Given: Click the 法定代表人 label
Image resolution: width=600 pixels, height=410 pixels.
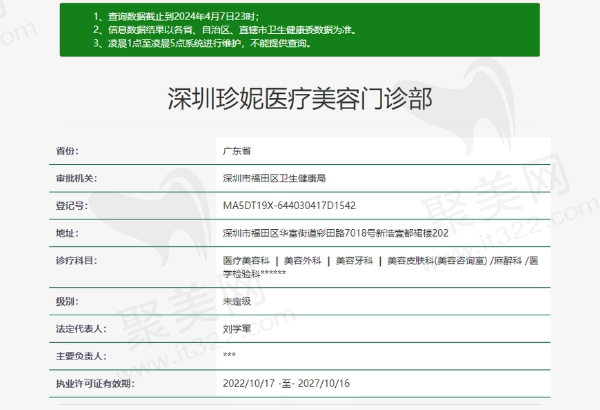Looking at the screenshot, I should (x=81, y=328).
